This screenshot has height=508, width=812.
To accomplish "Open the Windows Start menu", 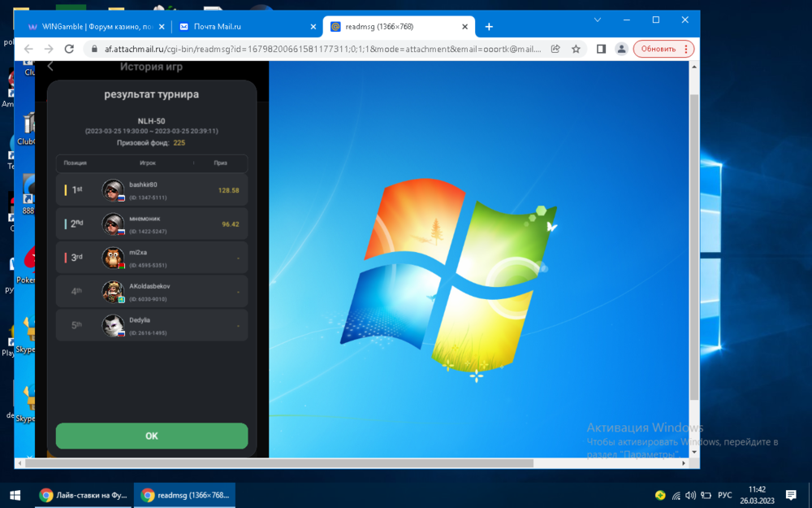I will (15, 495).
